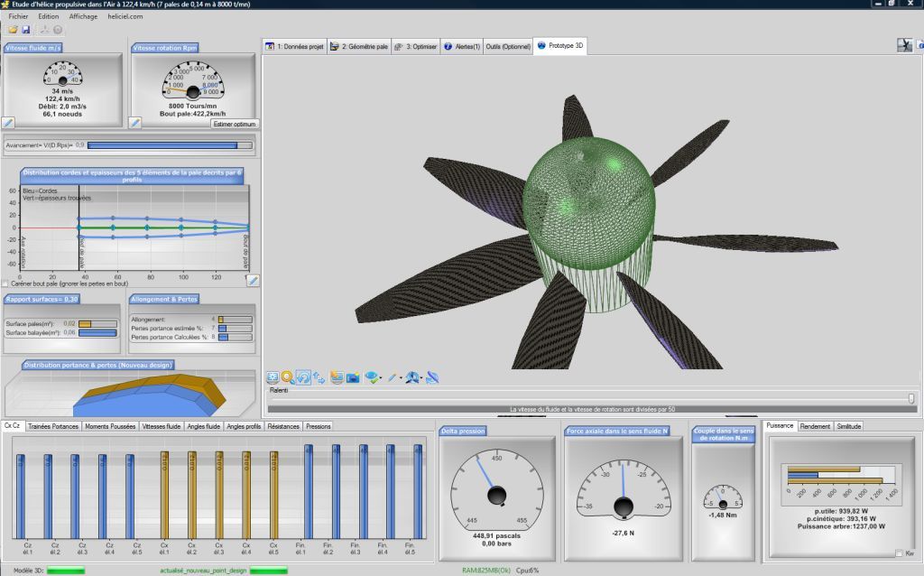Select the pan arrows icon in the 3D toolbar
Screen dimensions: 924x576
coord(318,376)
